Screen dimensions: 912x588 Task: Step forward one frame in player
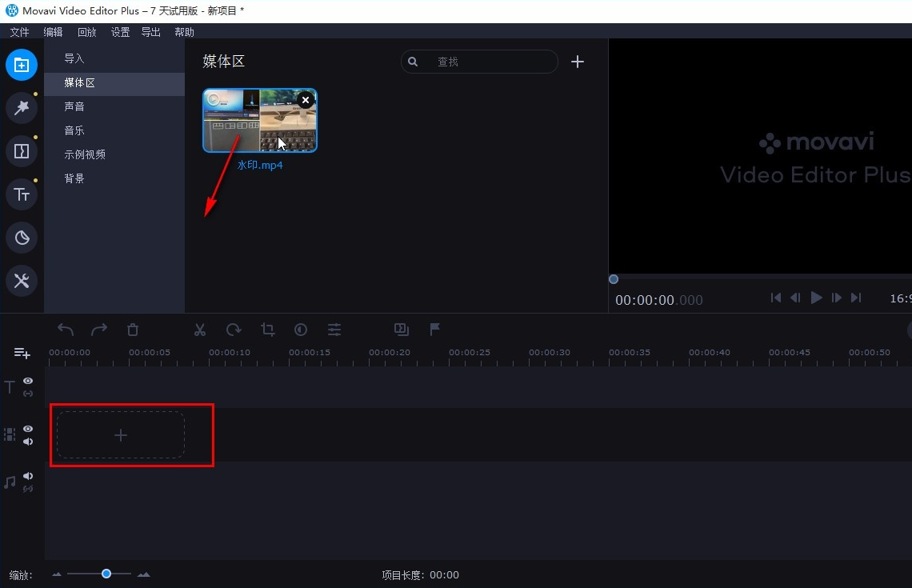coord(836,298)
